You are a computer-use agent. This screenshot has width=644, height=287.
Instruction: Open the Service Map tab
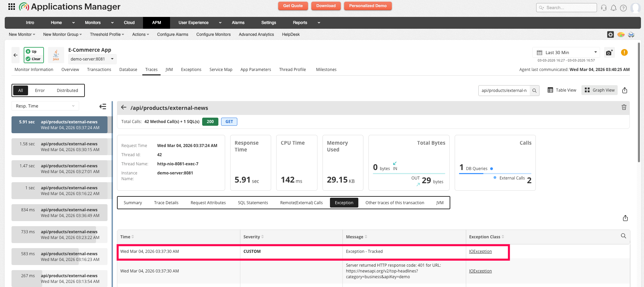click(221, 70)
